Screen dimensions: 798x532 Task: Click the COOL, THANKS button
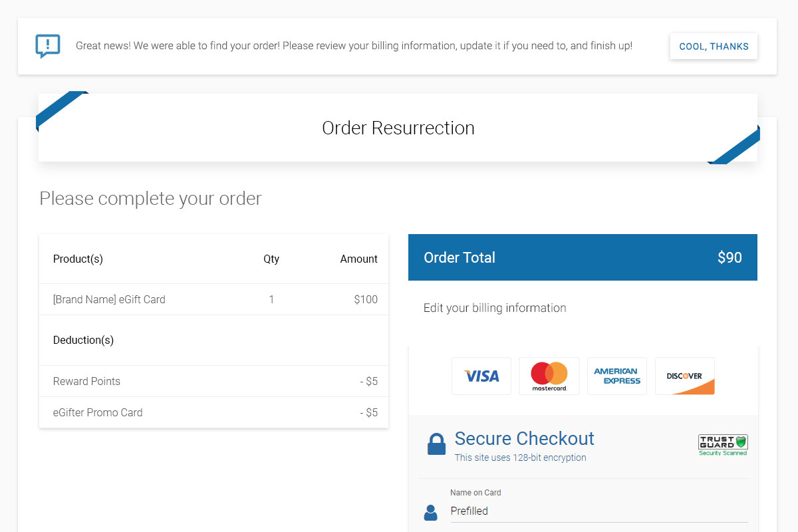tap(714, 47)
